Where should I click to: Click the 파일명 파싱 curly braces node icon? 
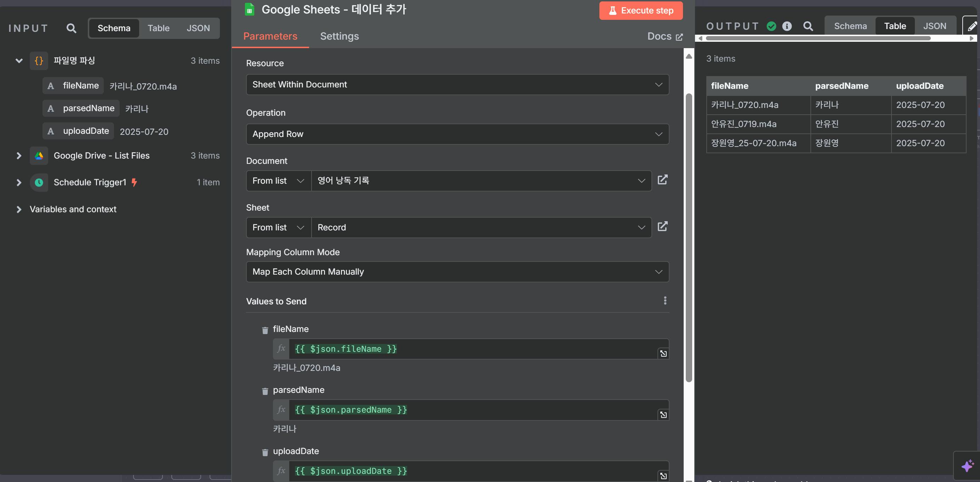tap(39, 61)
